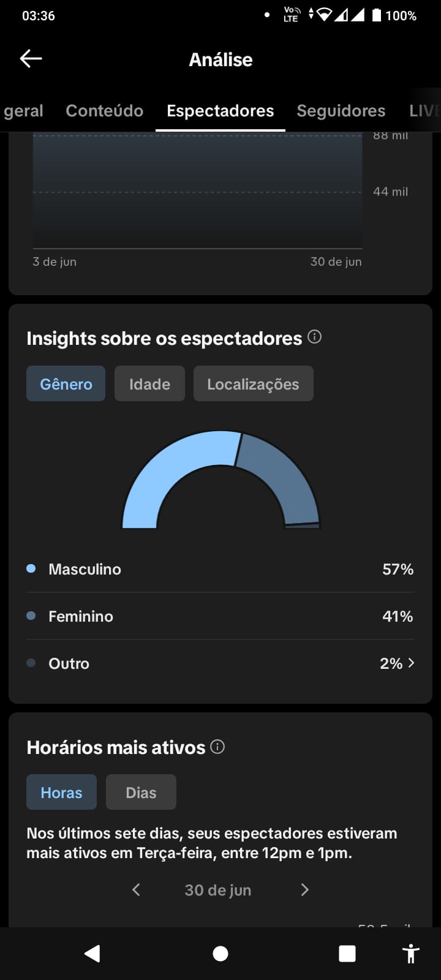Switch to the Conteúdo tab
The width and height of the screenshot is (441, 980).
pos(105,110)
